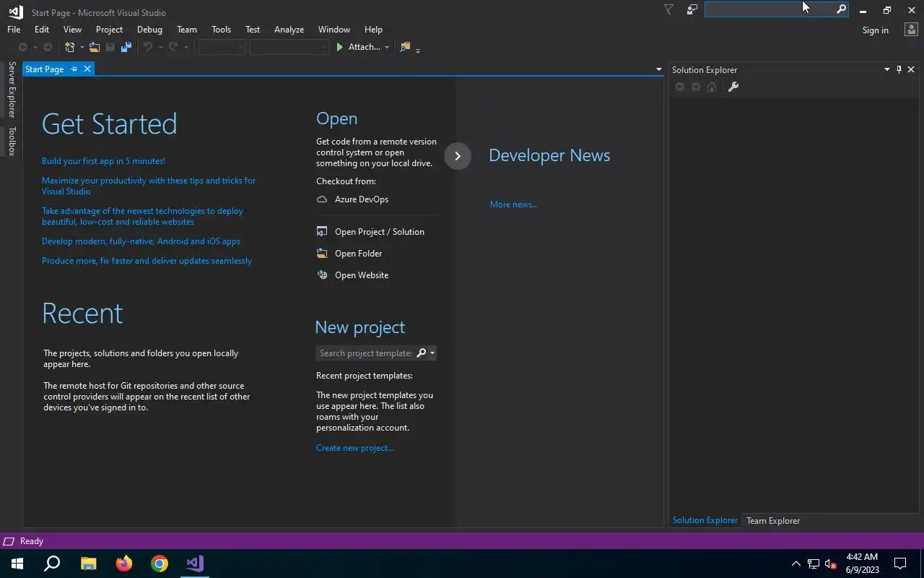Viewport: 924px width, 578px height.
Task: Click Quick Launch magnifier icon
Action: click(x=841, y=9)
